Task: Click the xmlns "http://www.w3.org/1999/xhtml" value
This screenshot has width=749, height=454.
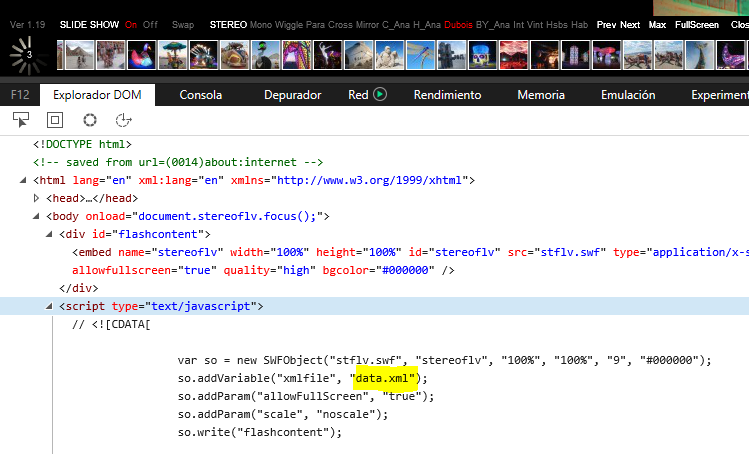Action: pos(369,180)
